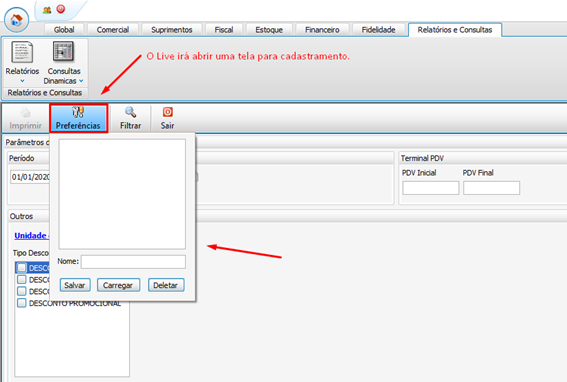This screenshot has width=567, height=382.
Task: Click the red power icon
Action: 61,9
